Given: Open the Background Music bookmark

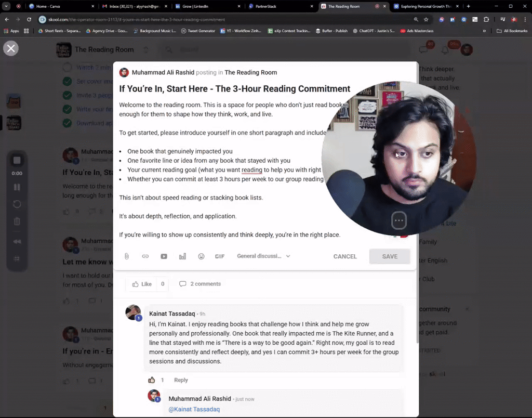Looking at the screenshot, I should [155, 31].
